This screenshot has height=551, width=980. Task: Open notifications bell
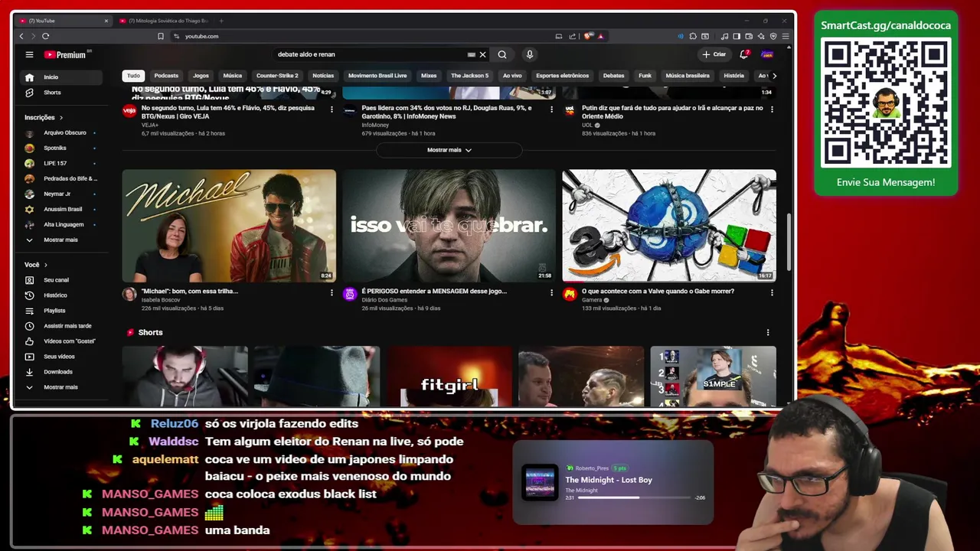coord(743,54)
